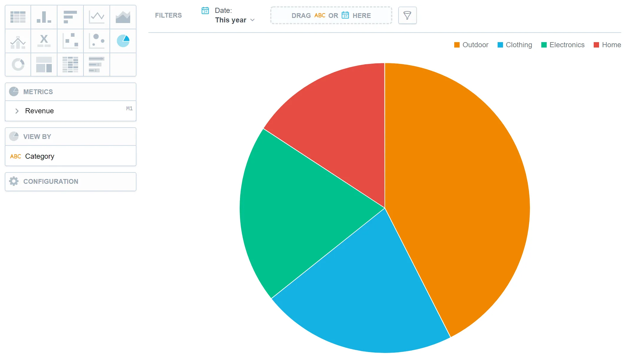Select the table visualization
Viewport: 626px width, 364px height.
coord(18,17)
